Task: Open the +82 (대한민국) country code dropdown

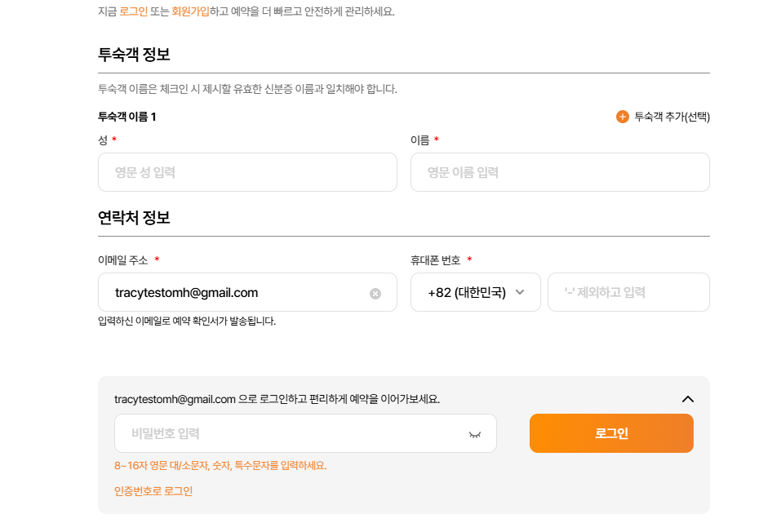Action: pos(467,292)
